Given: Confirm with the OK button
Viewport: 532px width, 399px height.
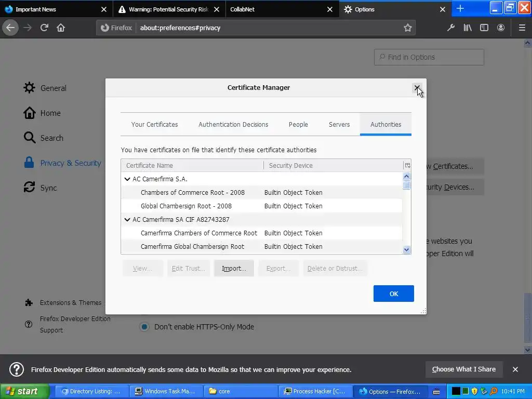Looking at the screenshot, I should pos(394,294).
